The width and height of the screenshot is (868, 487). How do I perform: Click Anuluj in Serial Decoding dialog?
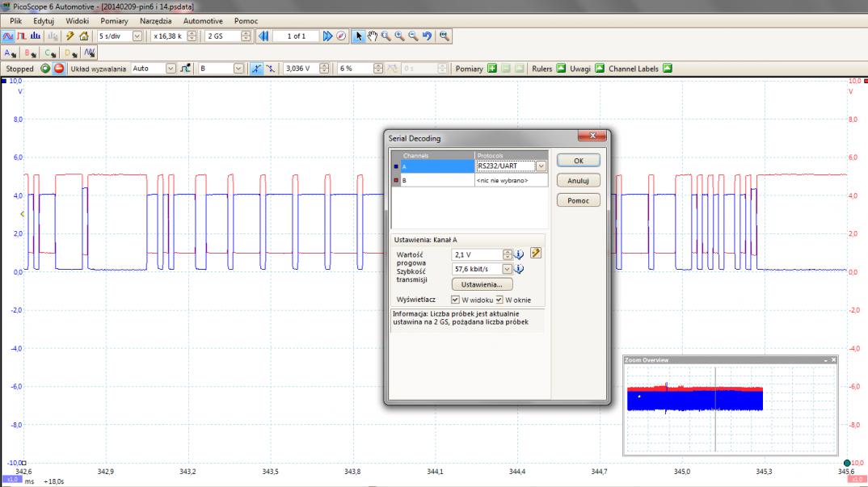(x=578, y=180)
